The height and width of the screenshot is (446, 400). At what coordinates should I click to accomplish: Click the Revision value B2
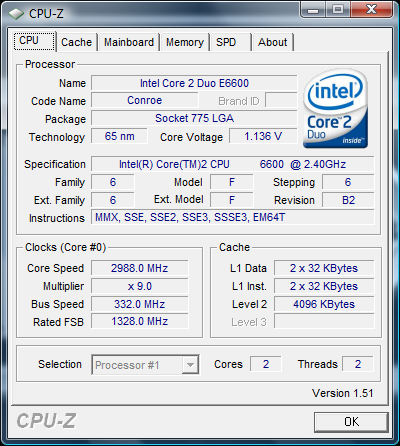348,200
